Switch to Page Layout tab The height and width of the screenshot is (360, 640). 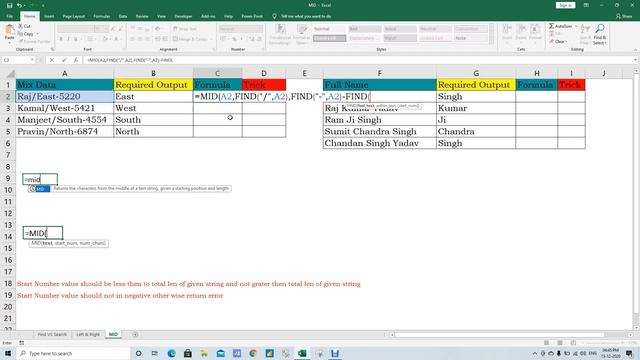click(x=74, y=16)
